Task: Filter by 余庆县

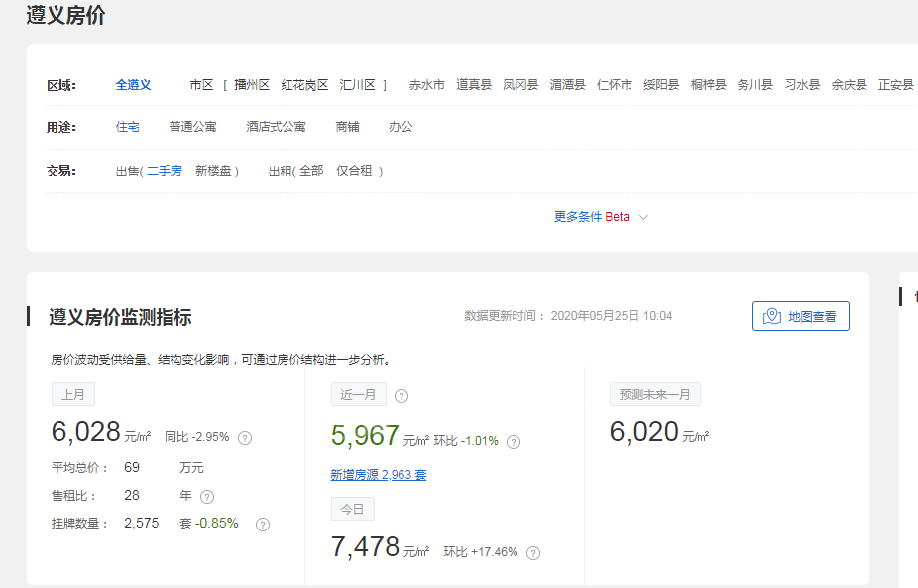Action: [849, 85]
